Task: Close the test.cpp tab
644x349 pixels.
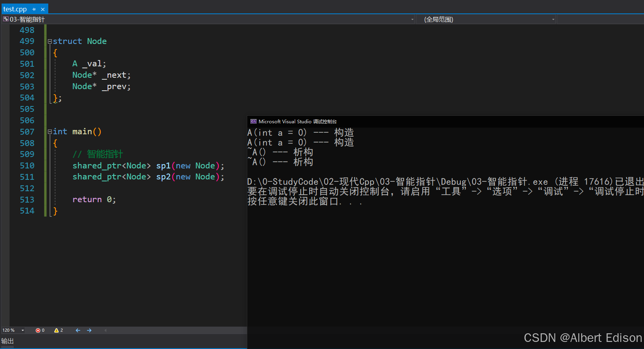Action: tap(43, 9)
